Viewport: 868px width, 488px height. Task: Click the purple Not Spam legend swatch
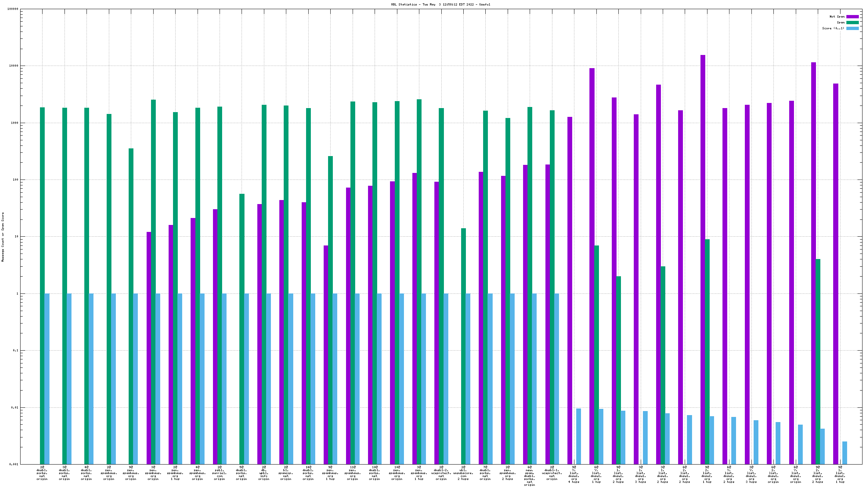point(852,16)
